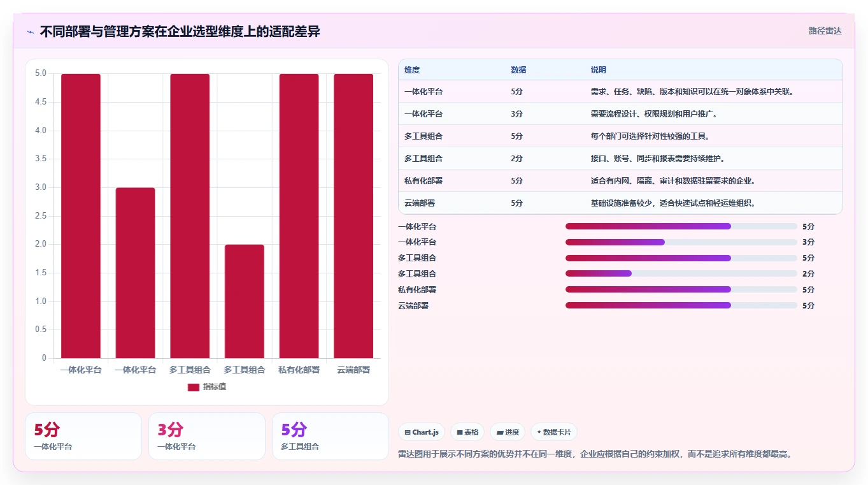Click the 私有化部署 progress bar
Viewport: 868px width, 485px height.
(681, 289)
